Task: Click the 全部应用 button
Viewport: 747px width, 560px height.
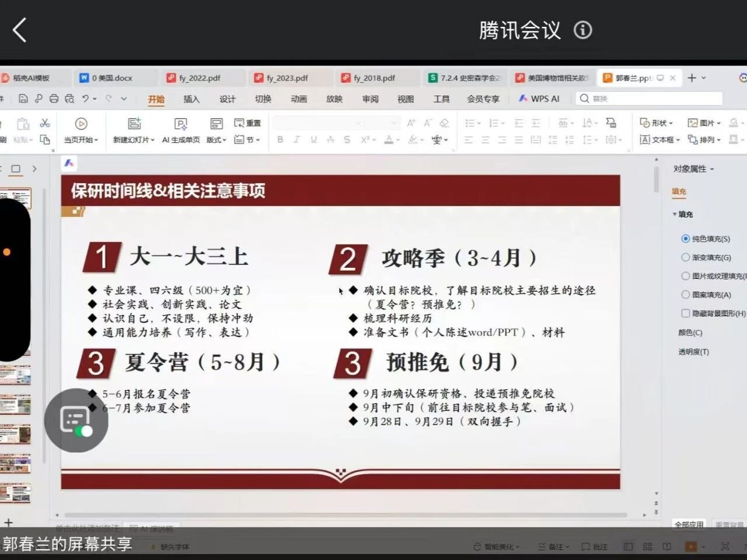Action: coord(689,524)
